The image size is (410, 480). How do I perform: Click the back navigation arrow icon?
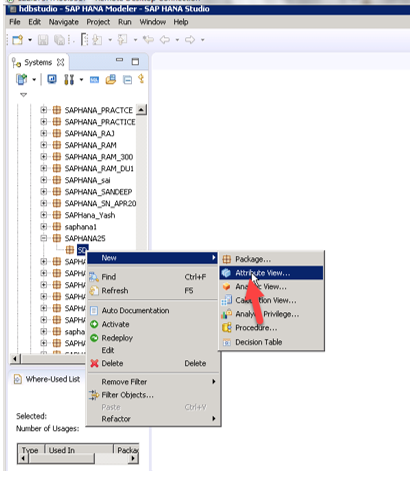click(165, 40)
